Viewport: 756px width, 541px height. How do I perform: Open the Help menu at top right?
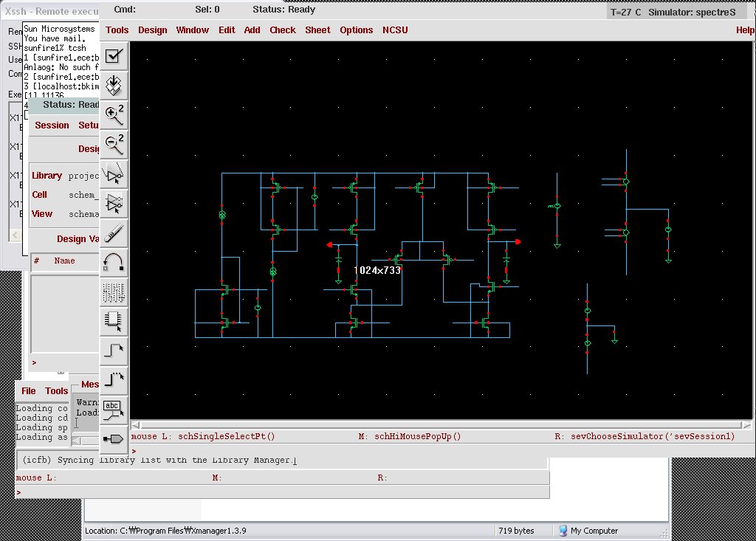[745, 30]
